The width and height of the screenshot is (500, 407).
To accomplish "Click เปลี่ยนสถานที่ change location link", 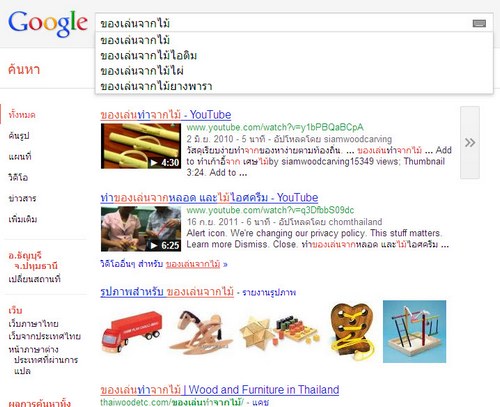I will (35, 279).
